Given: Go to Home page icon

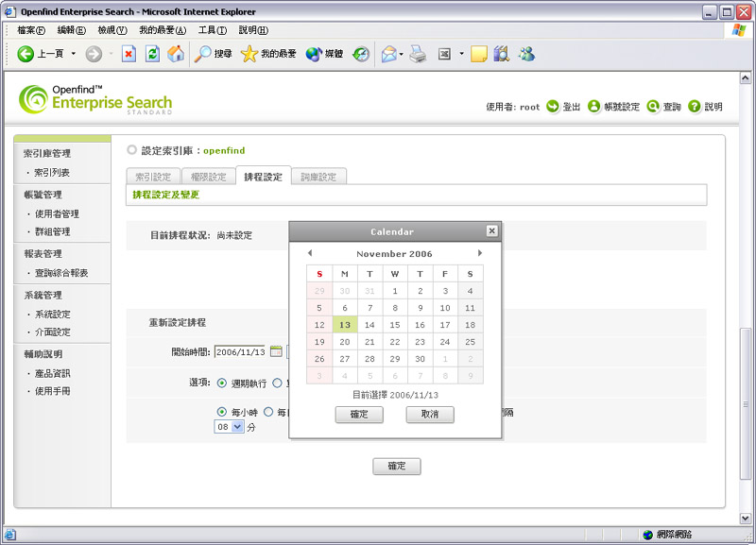Looking at the screenshot, I should [x=176, y=54].
